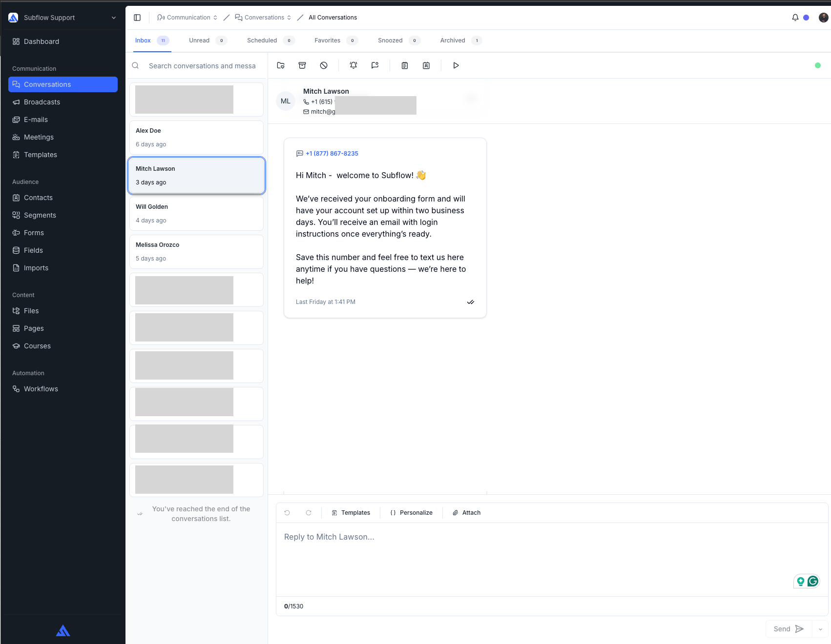Switch to the Inbox tab
Screen dimensions: 831x644
pos(152,40)
